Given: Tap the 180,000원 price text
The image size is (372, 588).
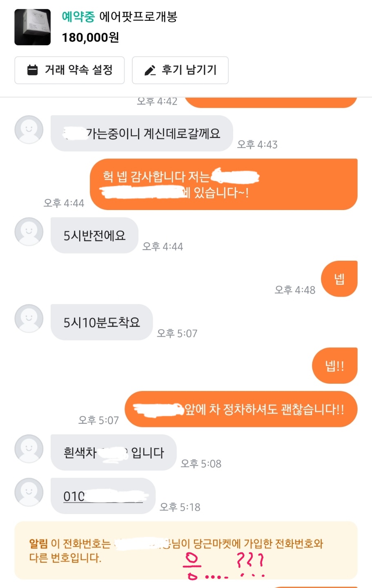Looking at the screenshot, I should pos(90,38).
